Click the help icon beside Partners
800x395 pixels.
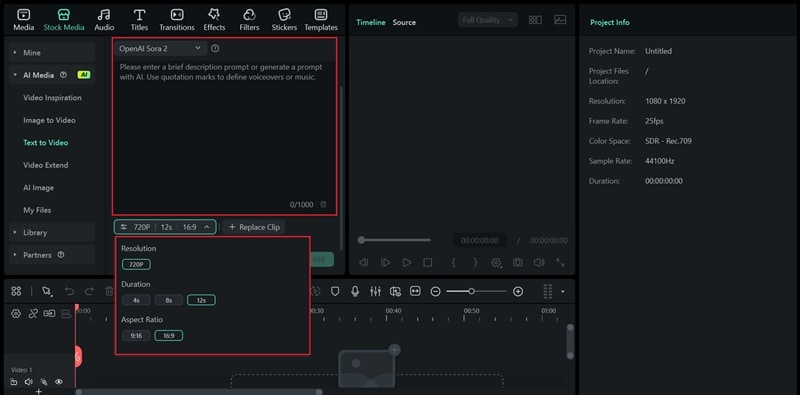click(61, 254)
